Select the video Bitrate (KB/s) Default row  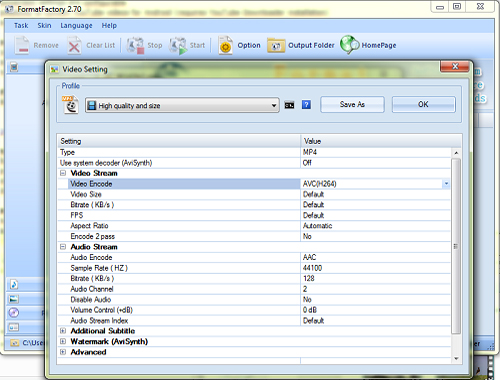tap(254, 205)
